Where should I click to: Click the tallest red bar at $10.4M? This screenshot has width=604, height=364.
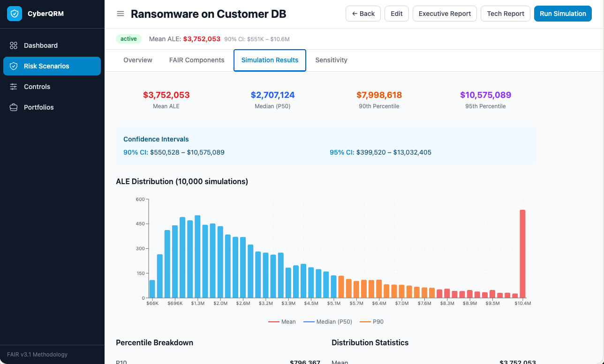click(x=522, y=254)
